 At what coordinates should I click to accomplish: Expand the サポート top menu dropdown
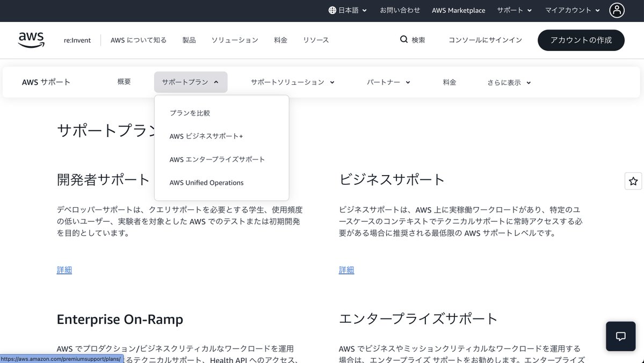[514, 10]
